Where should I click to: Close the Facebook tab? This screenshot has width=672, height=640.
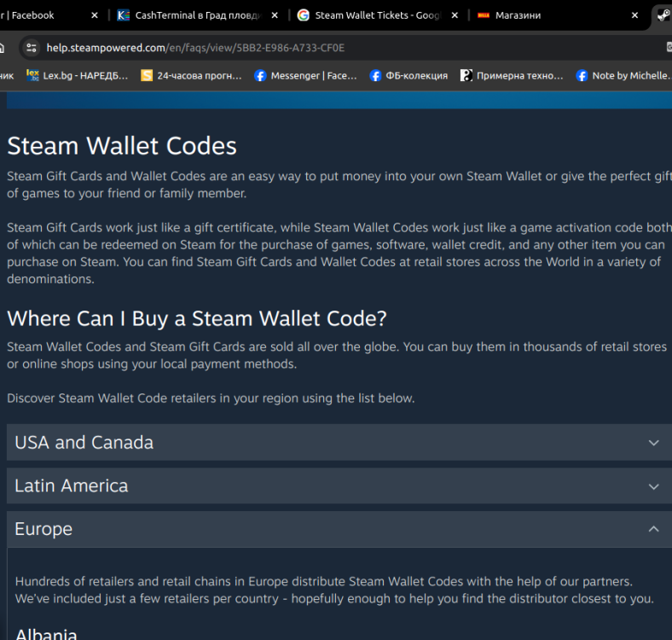click(x=95, y=15)
